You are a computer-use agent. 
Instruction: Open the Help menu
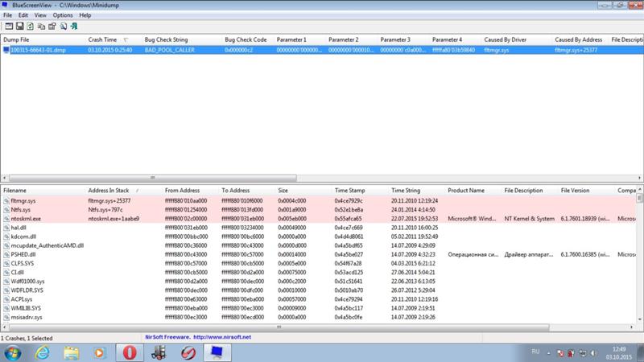85,15
